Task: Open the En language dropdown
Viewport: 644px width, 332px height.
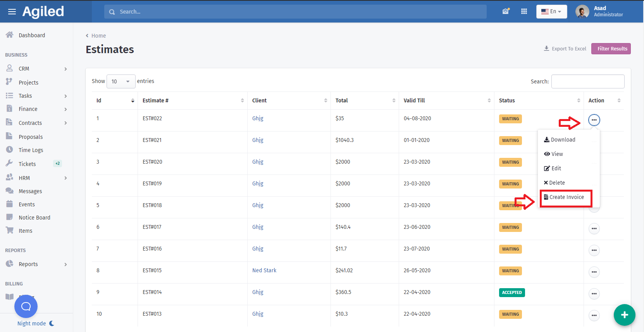Action: 551,12
